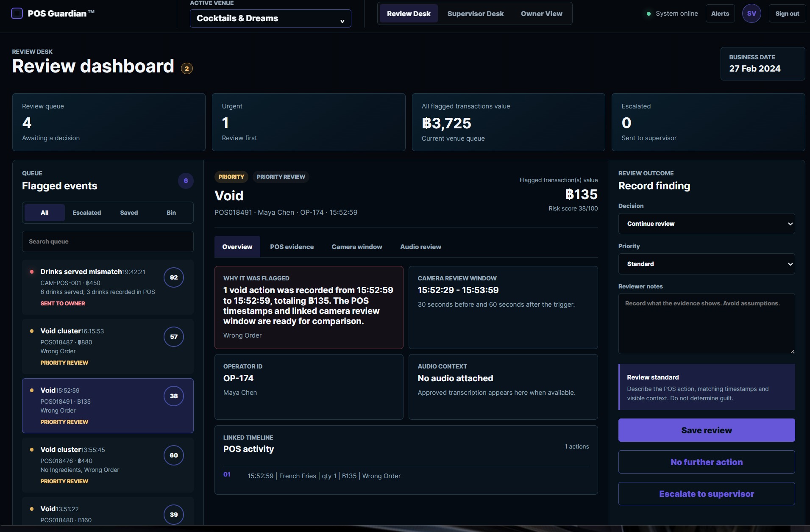810x532 pixels.
Task: Click the SENT TO OWNER label
Action: (63, 303)
